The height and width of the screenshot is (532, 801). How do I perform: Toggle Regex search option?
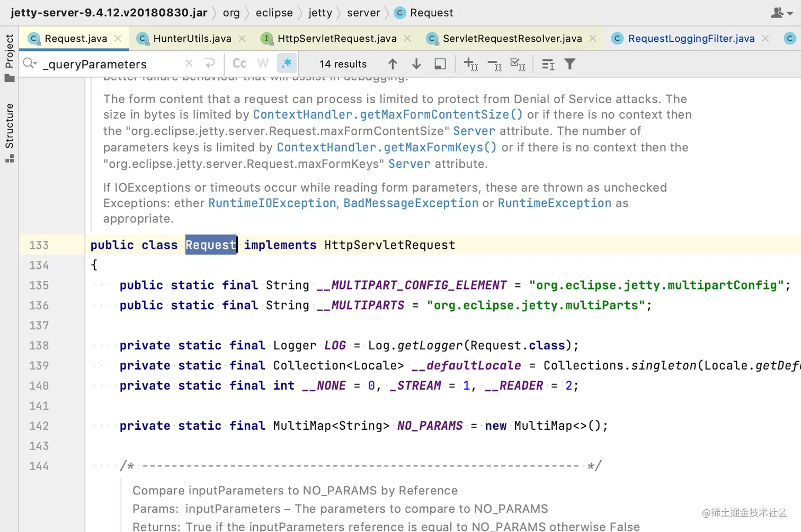(287, 64)
